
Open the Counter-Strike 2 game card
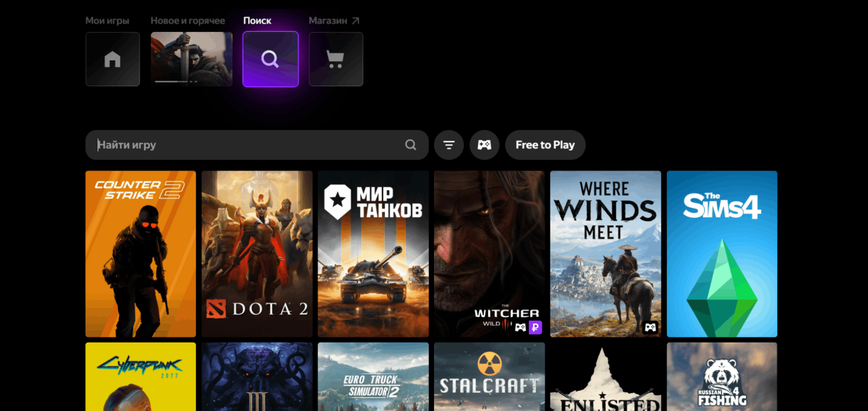(x=141, y=254)
